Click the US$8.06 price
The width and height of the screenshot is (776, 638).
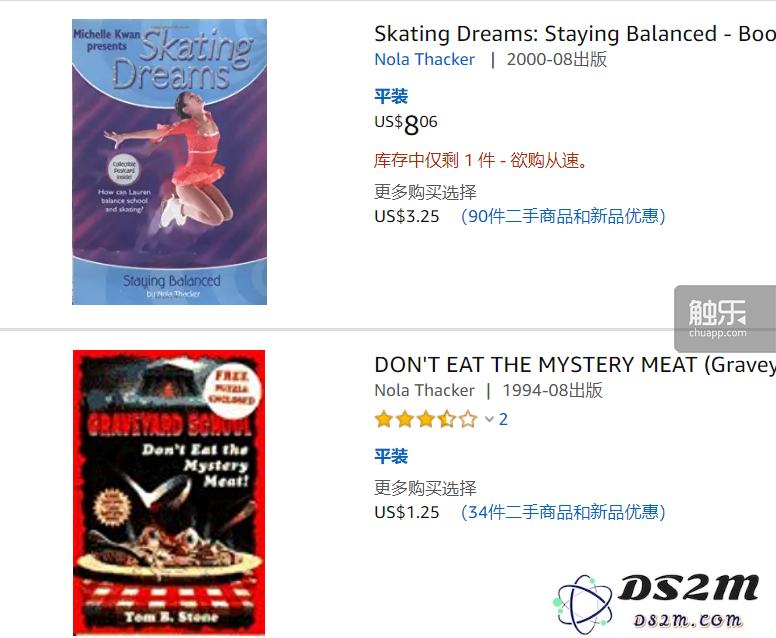406,124
